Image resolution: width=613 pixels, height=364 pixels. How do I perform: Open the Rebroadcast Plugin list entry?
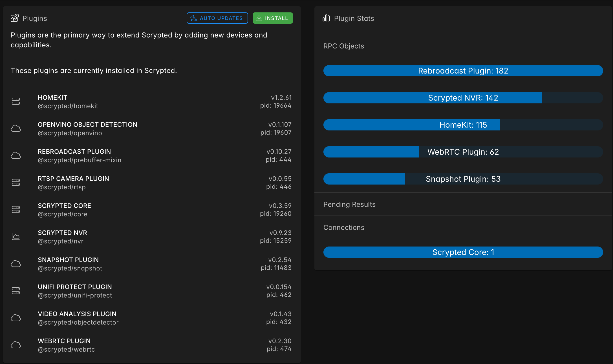coord(74,152)
